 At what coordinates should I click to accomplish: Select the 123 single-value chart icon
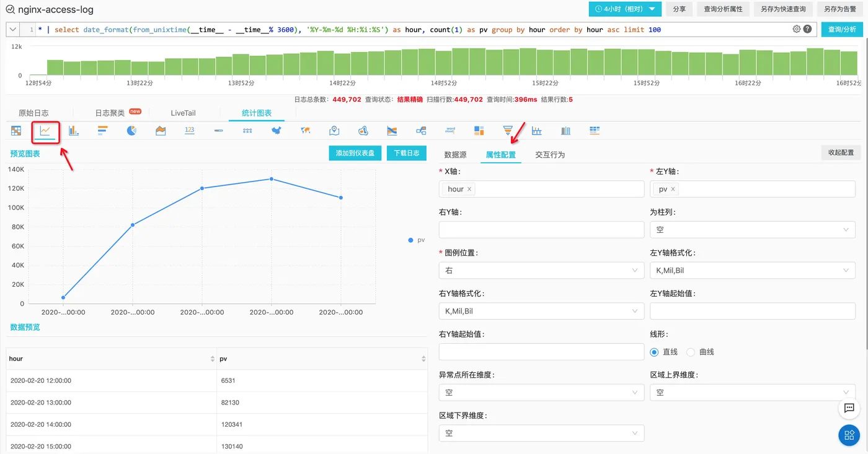(190, 131)
